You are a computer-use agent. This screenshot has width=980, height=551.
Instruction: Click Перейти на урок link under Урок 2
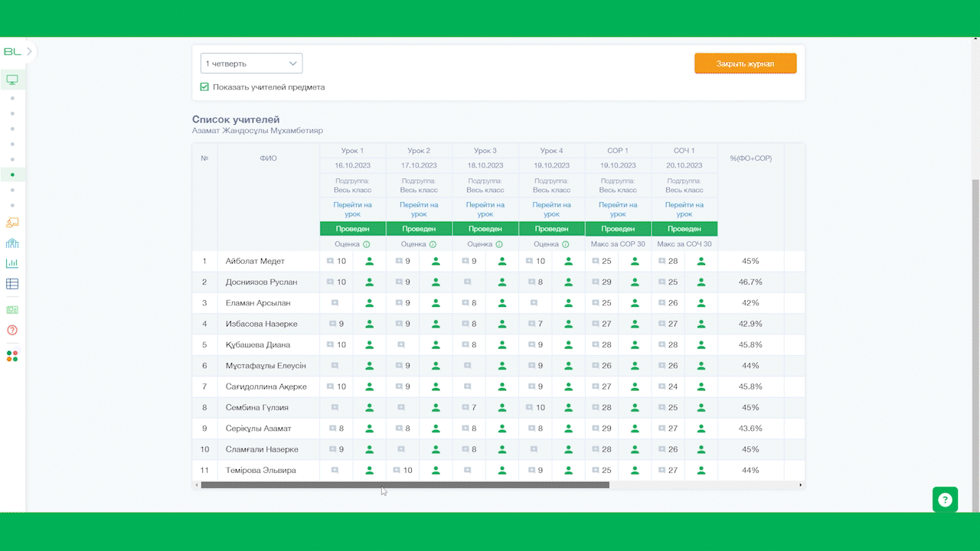(419, 210)
